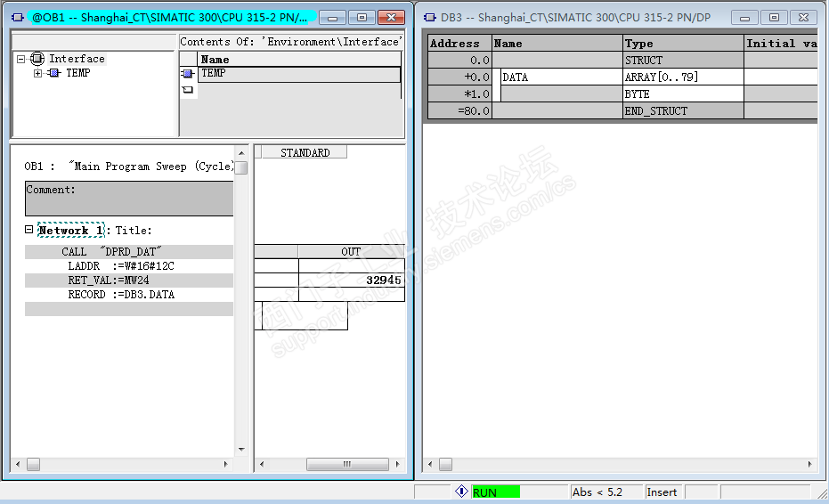Click the code pane vertical scroll thumb

coord(241,167)
